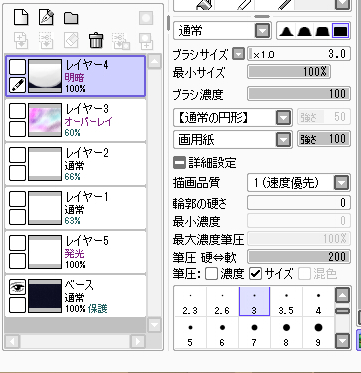Collapse the 詳細設定 section
The height and width of the screenshot is (373, 361).
tap(179, 163)
